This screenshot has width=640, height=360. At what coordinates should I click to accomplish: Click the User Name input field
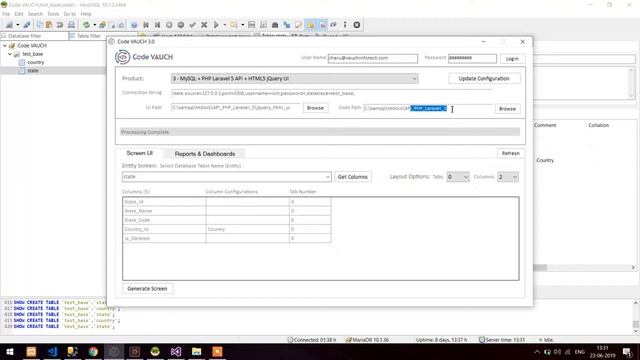[x=373, y=58]
